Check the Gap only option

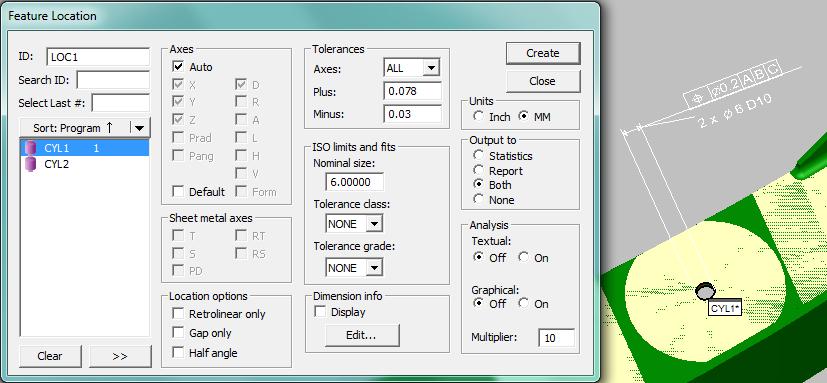pyautogui.click(x=178, y=333)
